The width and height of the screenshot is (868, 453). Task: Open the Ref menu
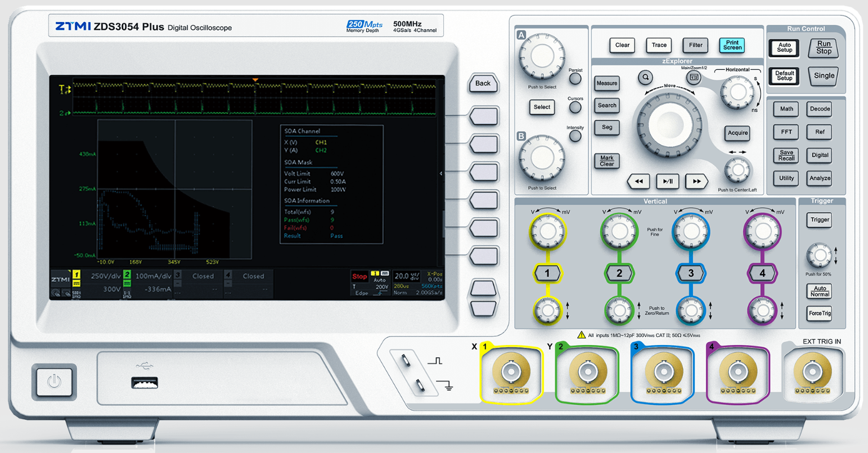point(820,132)
